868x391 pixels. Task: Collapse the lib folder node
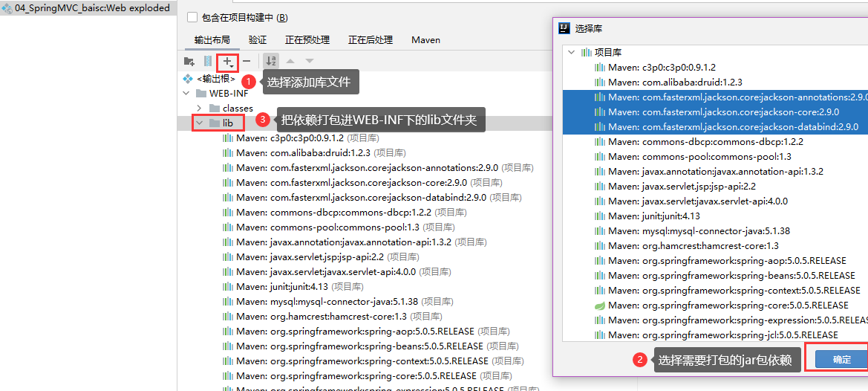point(199,123)
